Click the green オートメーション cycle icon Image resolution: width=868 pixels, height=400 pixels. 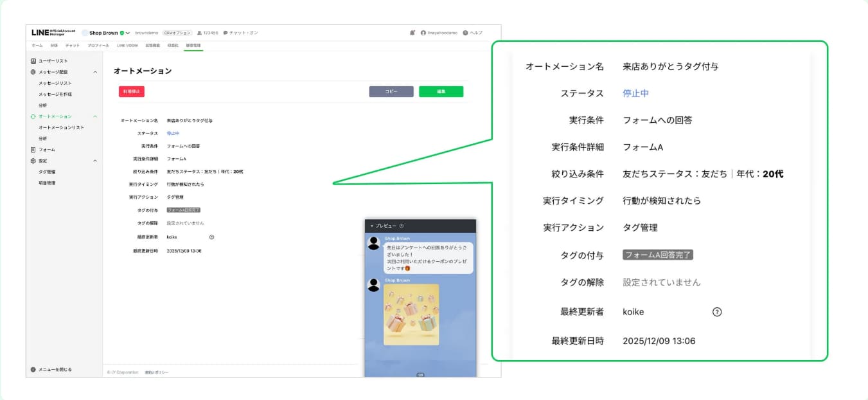tap(33, 116)
